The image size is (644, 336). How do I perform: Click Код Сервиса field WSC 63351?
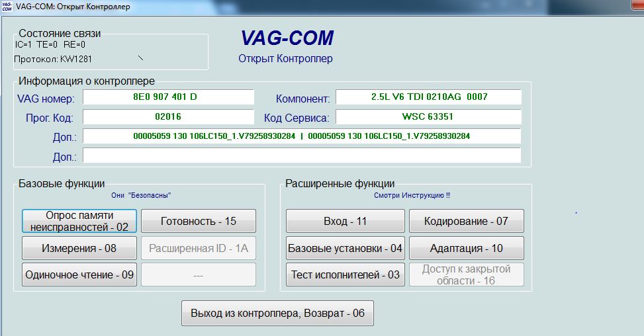pos(428,116)
